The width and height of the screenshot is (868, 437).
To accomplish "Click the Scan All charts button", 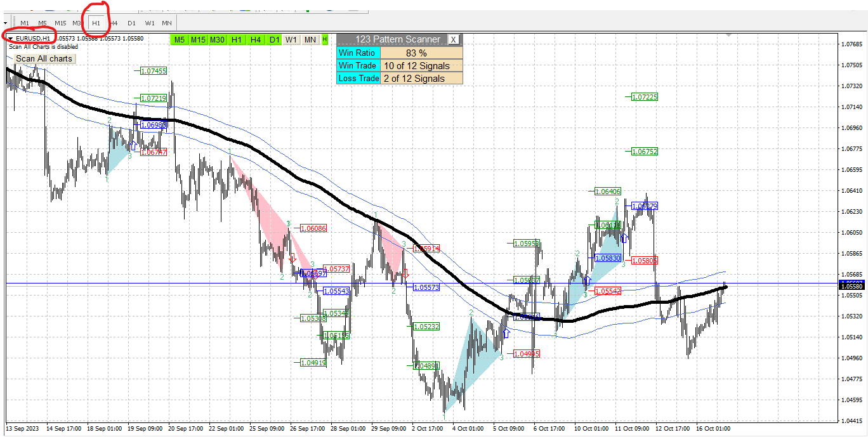I will pyautogui.click(x=44, y=58).
